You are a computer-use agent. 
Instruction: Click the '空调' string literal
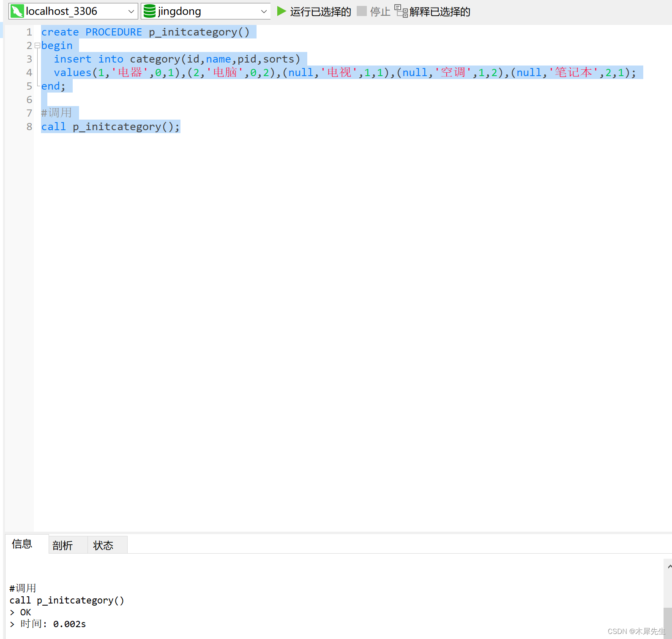point(453,73)
